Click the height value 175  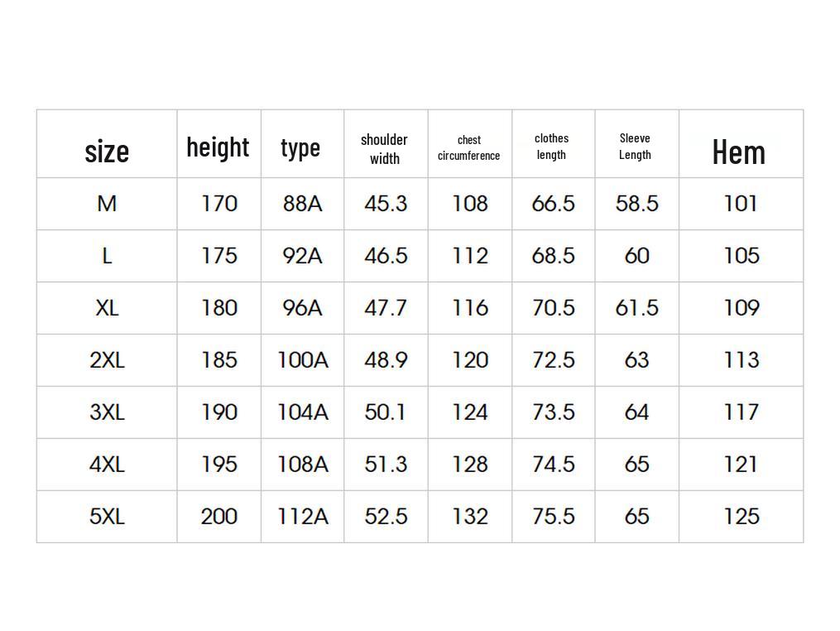tap(219, 256)
